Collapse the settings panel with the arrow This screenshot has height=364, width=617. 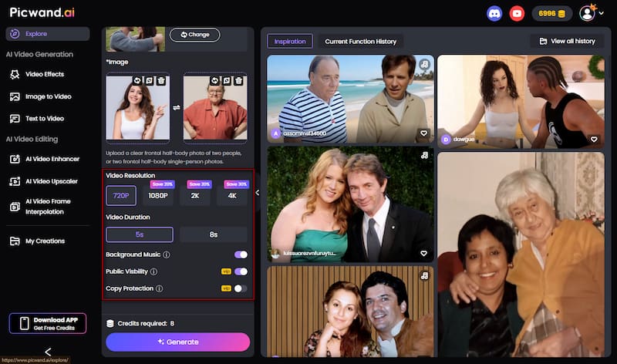pyautogui.click(x=258, y=193)
